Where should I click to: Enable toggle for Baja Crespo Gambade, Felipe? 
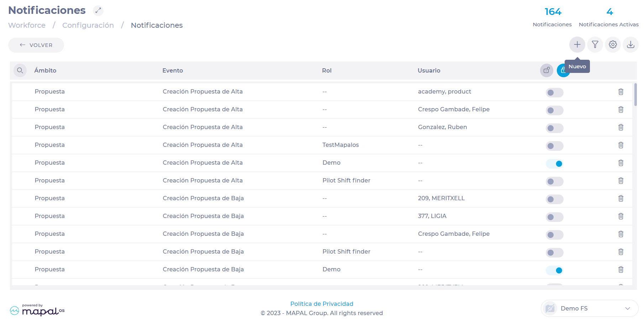coord(555,235)
